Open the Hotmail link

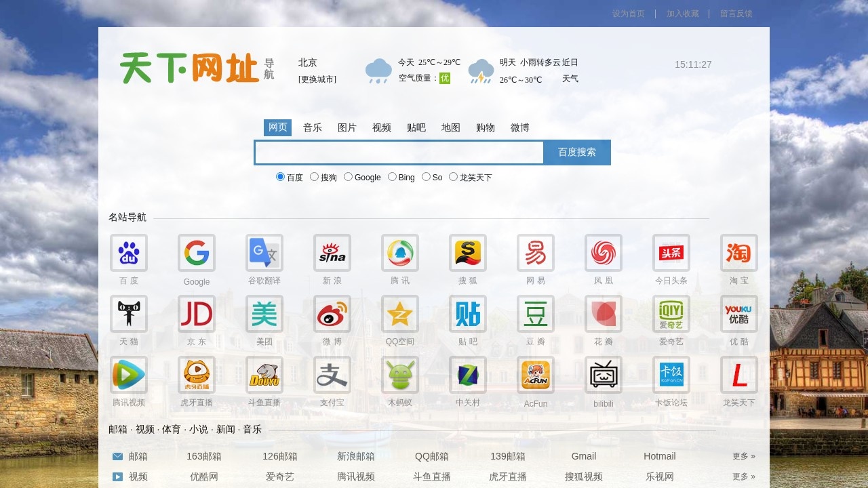click(660, 456)
